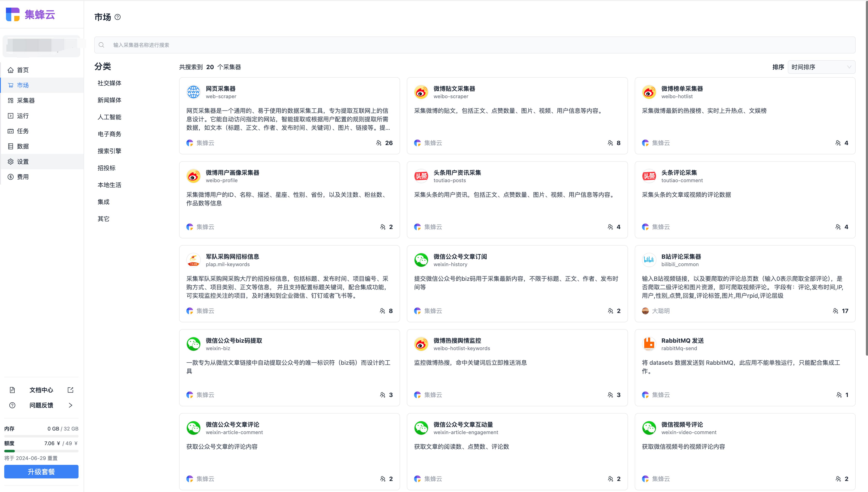Click the 升级套餐 upgrade button

point(41,472)
